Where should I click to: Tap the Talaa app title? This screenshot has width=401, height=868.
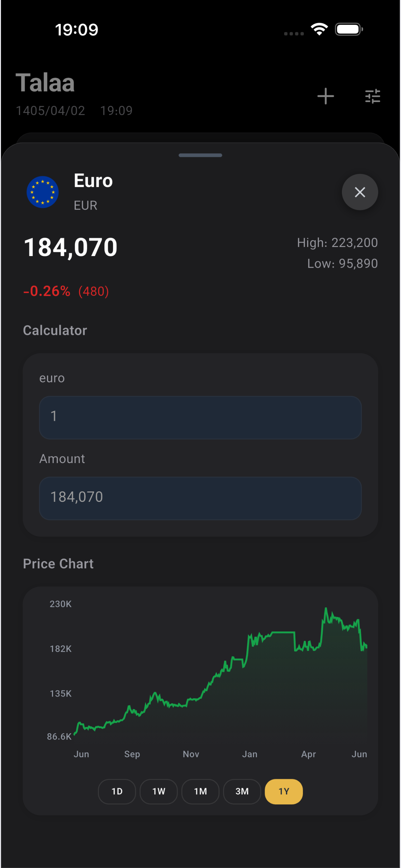coord(45,83)
